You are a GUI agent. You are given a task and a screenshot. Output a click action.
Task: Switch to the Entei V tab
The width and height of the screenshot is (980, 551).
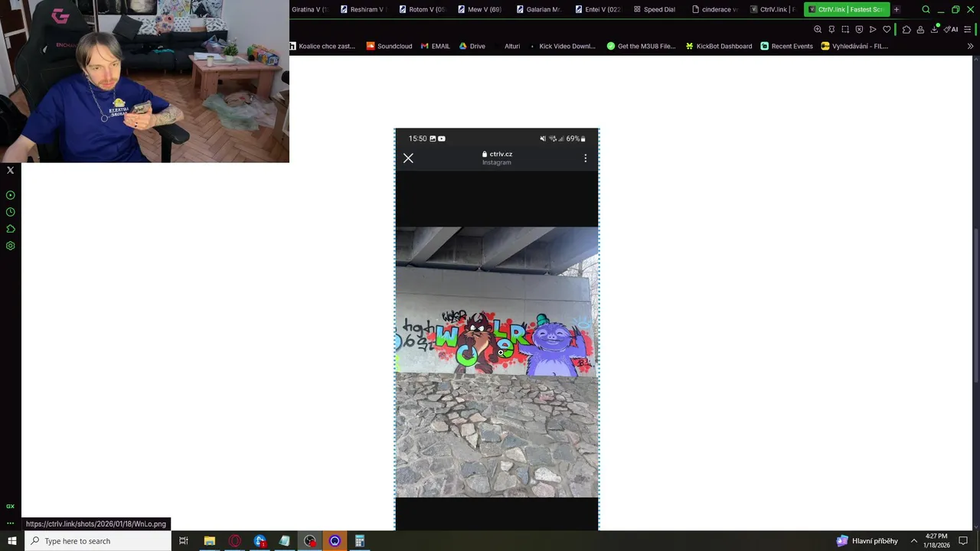click(x=598, y=9)
